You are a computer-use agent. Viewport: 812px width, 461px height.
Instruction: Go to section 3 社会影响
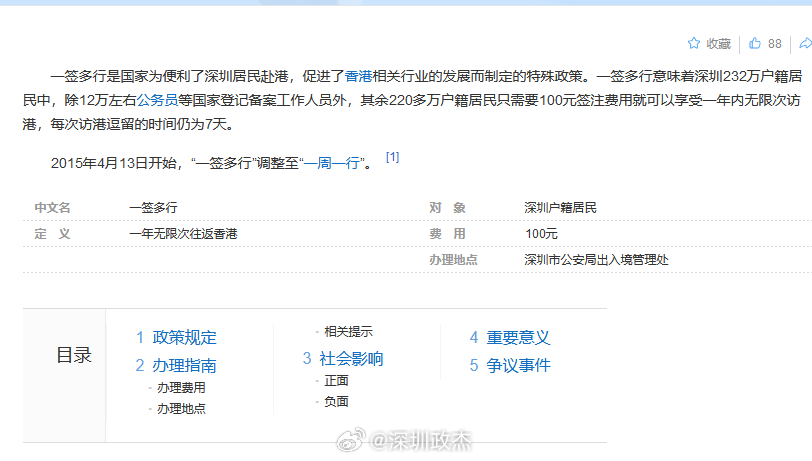tap(343, 358)
